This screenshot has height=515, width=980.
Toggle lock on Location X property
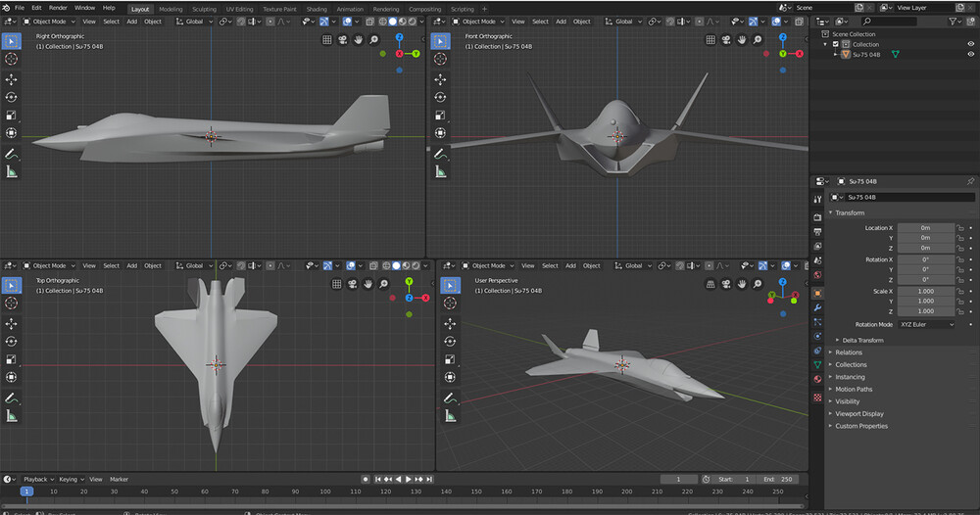tap(960, 228)
